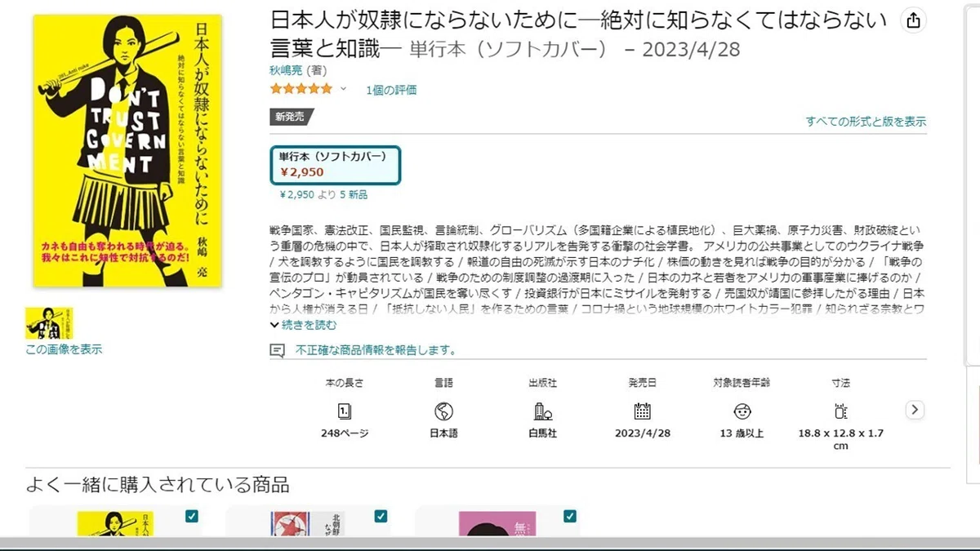
Task: Click 不正確な商品情報を報告します link
Action: point(376,350)
